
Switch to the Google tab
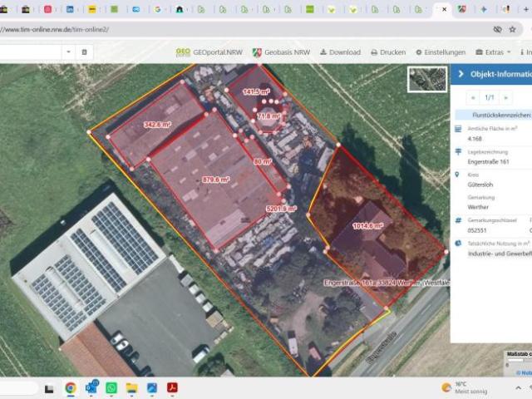[157, 9]
